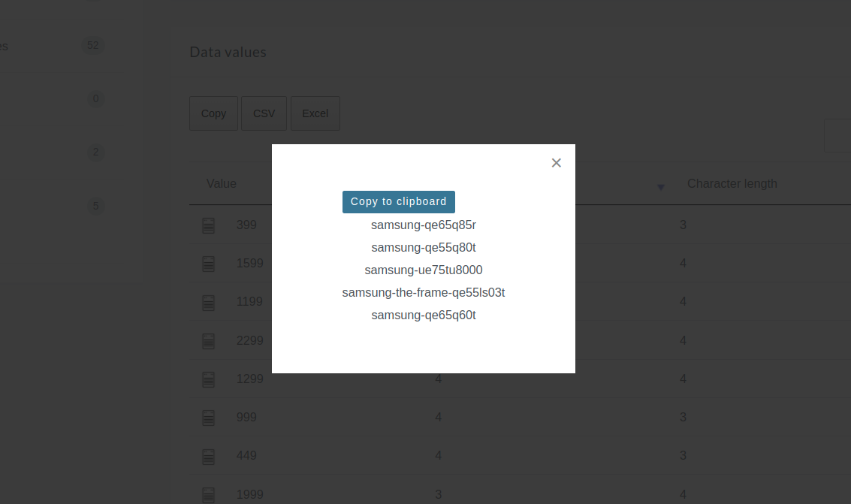Image resolution: width=851 pixels, height=504 pixels.
Task: Sort by the Character length column header
Action: pos(732,184)
